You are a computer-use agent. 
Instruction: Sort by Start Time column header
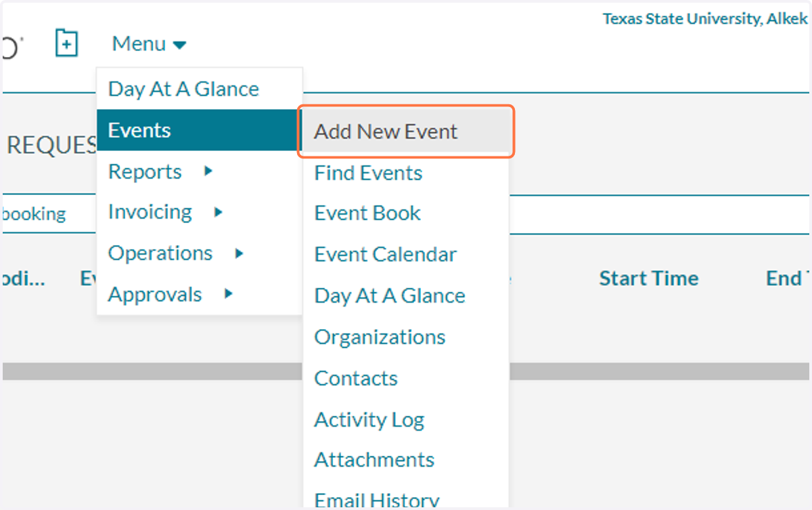[x=649, y=278]
